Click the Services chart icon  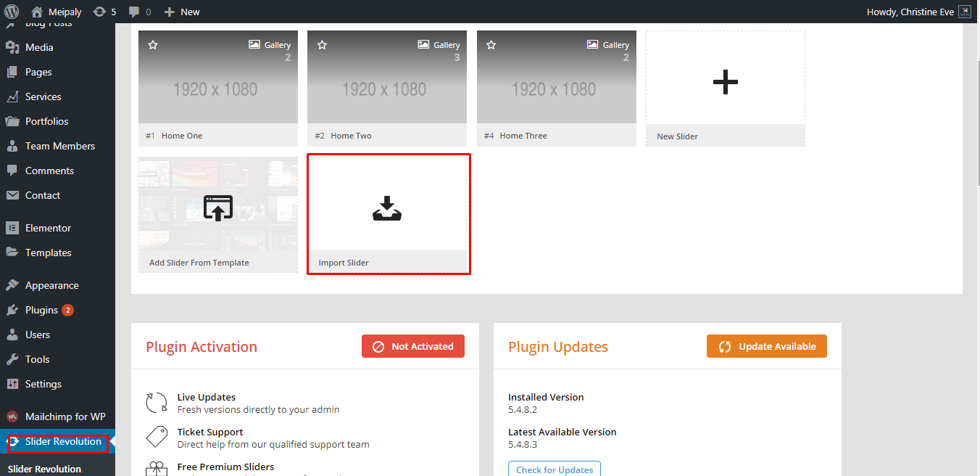12,97
